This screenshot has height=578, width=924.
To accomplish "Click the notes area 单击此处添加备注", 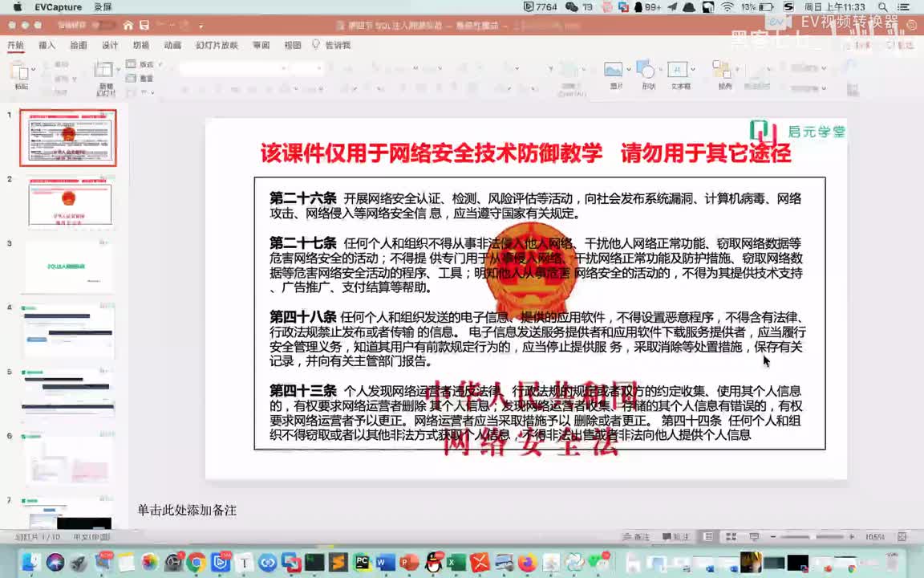I will click(187, 511).
